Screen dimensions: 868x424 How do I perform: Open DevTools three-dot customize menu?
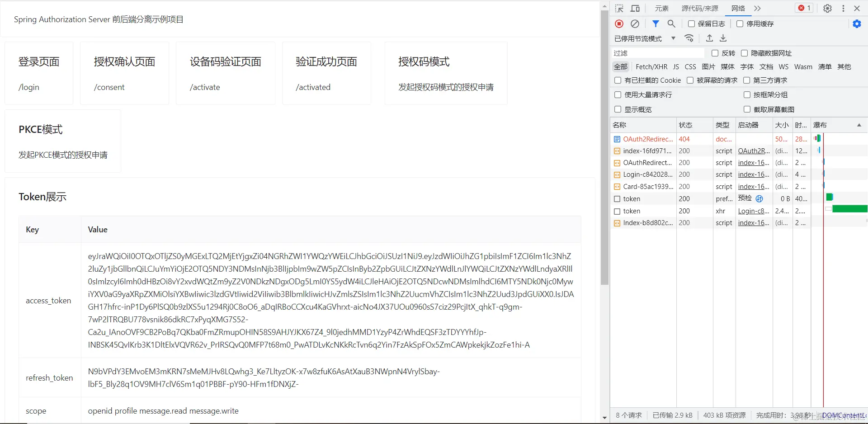[843, 9]
